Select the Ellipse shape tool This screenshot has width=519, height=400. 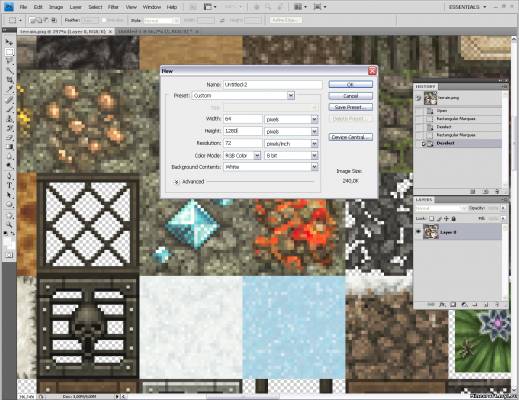point(9,204)
